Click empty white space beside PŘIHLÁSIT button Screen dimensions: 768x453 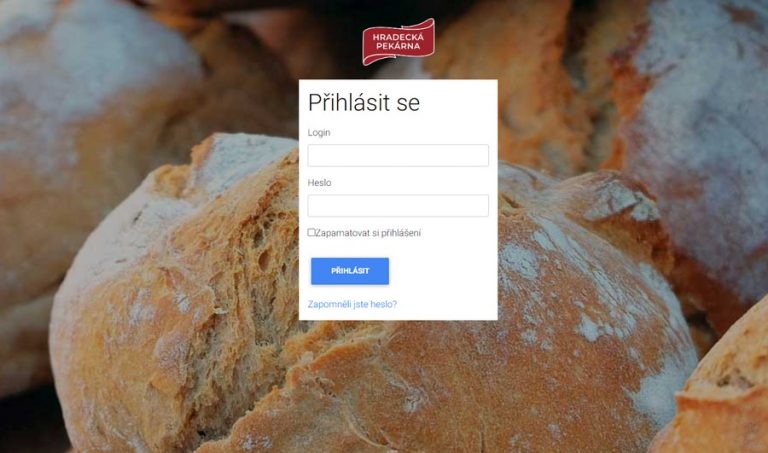441,271
